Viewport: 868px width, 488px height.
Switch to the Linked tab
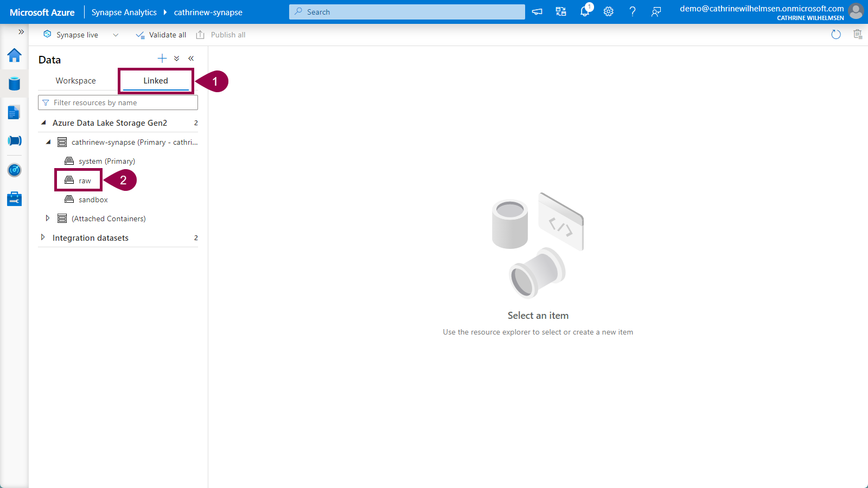(156, 81)
